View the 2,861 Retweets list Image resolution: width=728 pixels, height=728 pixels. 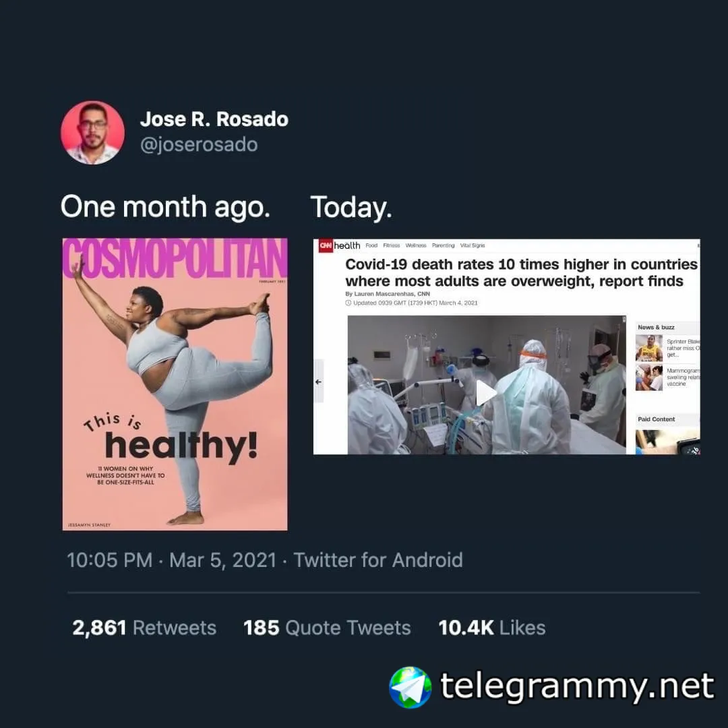pos(144,628)
